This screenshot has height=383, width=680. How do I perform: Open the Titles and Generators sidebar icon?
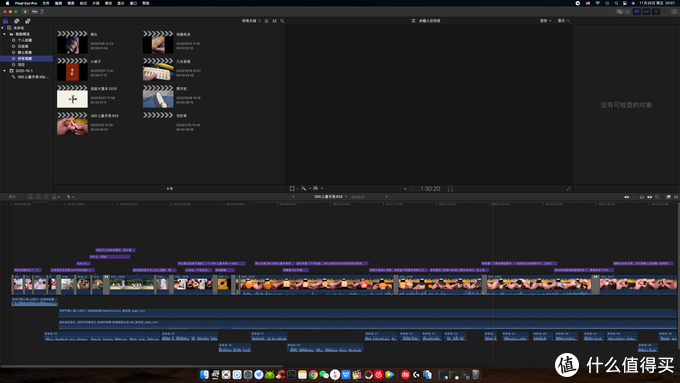(x=27, y=21)
